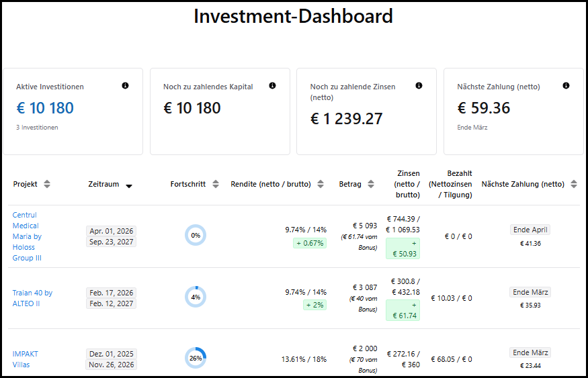Click the green + 0.67% bonus badge
The width and height of the screenshot is (588, 378).
(x=310, y=243)
